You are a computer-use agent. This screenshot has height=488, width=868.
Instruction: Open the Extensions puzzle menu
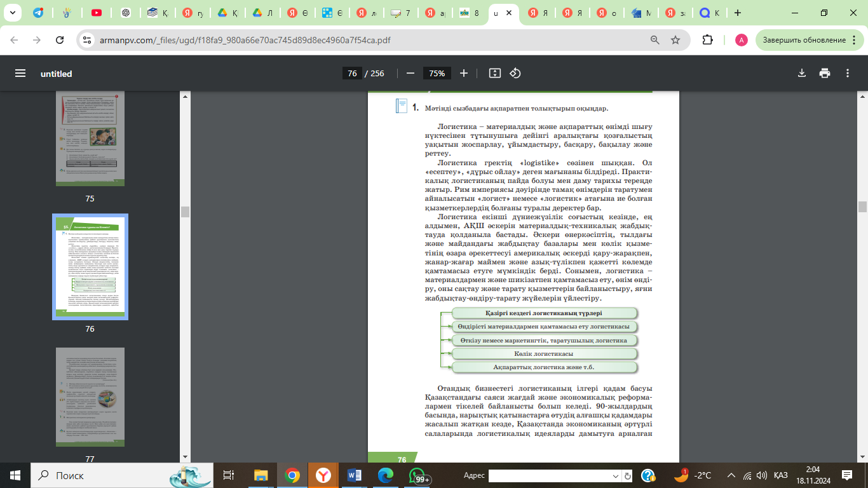pos(707,39)
